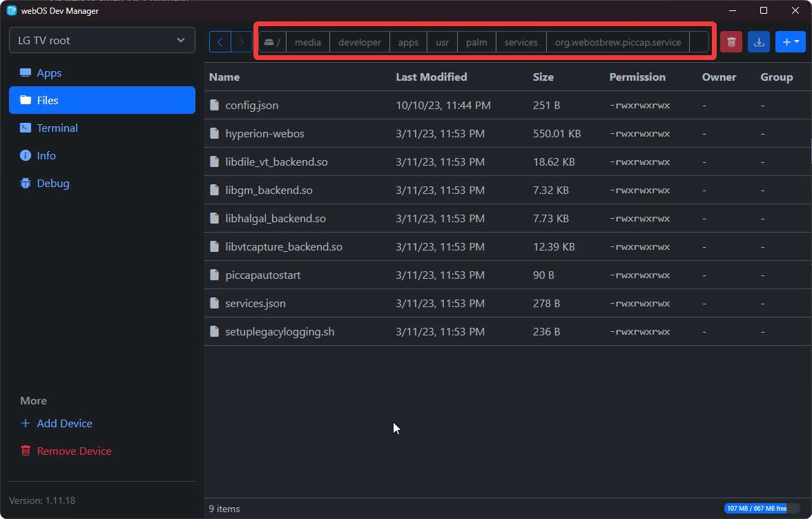Jump to the developer folder via breadcrumb
The width and height of the screenshot is (812, 519).
[359, 41]
